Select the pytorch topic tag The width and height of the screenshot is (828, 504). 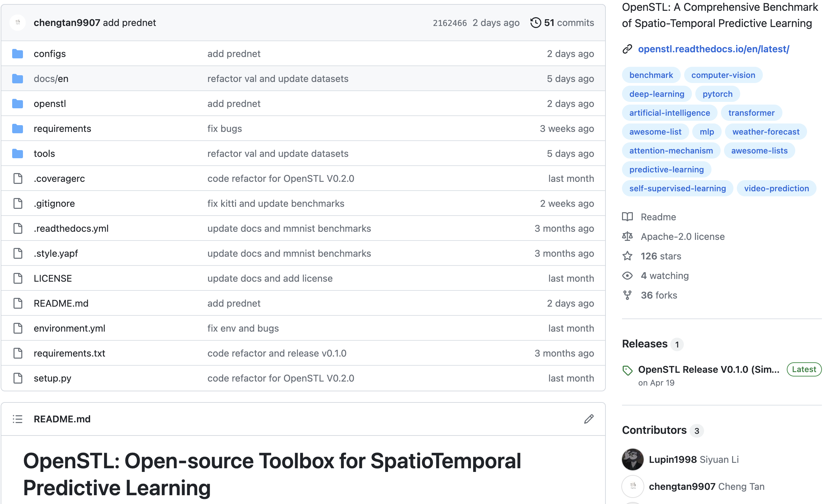tap(717, 94)
